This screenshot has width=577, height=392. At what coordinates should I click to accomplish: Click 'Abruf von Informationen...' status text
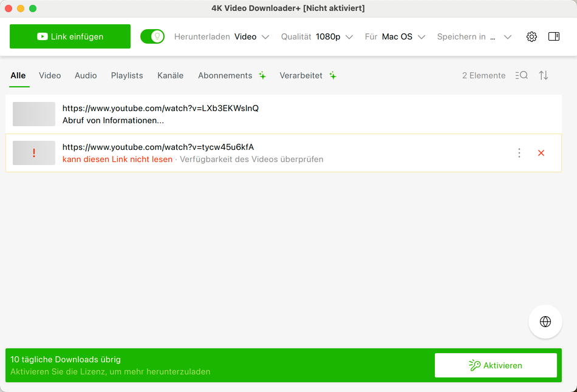pyautogui.click(x=113, y=121)
